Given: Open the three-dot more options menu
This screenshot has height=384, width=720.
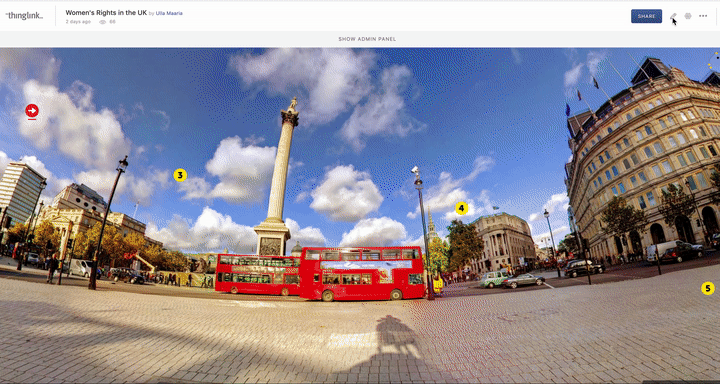Looking at the screenshot, I should coord(703,16).
